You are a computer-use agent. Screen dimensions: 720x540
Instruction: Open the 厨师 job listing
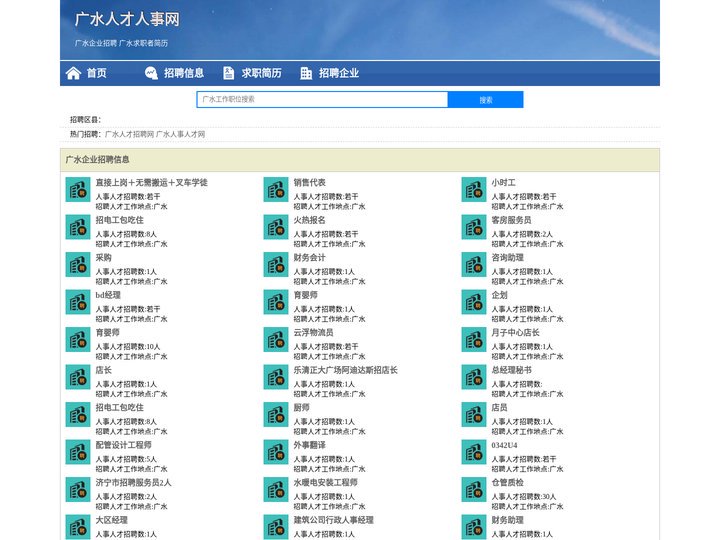point(302,407)
